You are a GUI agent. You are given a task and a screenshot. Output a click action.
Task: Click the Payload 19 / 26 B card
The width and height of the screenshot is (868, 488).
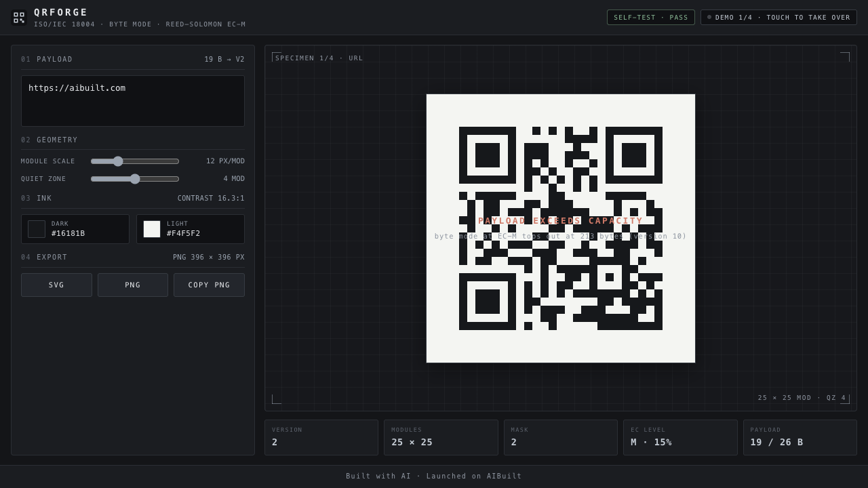pos(800,437)
